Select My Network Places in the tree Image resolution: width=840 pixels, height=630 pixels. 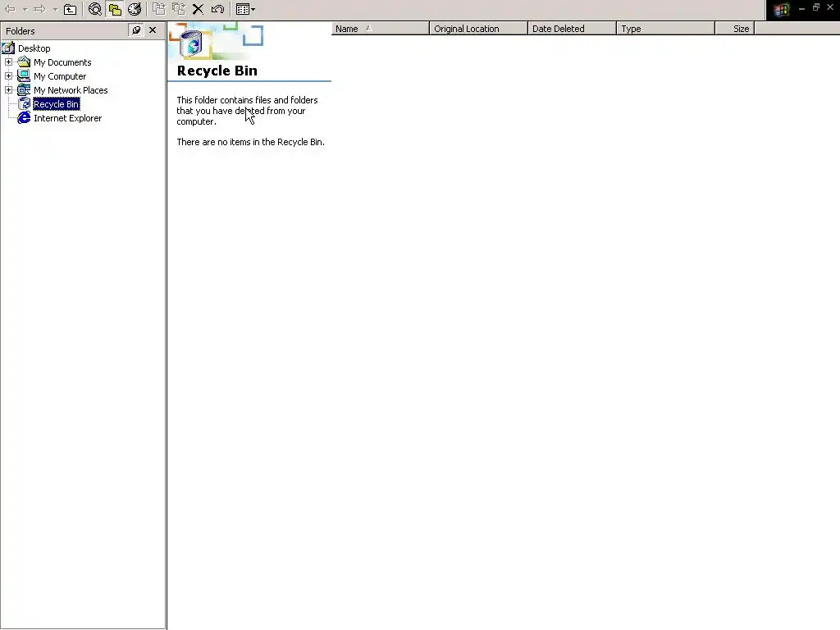(71, 90)
